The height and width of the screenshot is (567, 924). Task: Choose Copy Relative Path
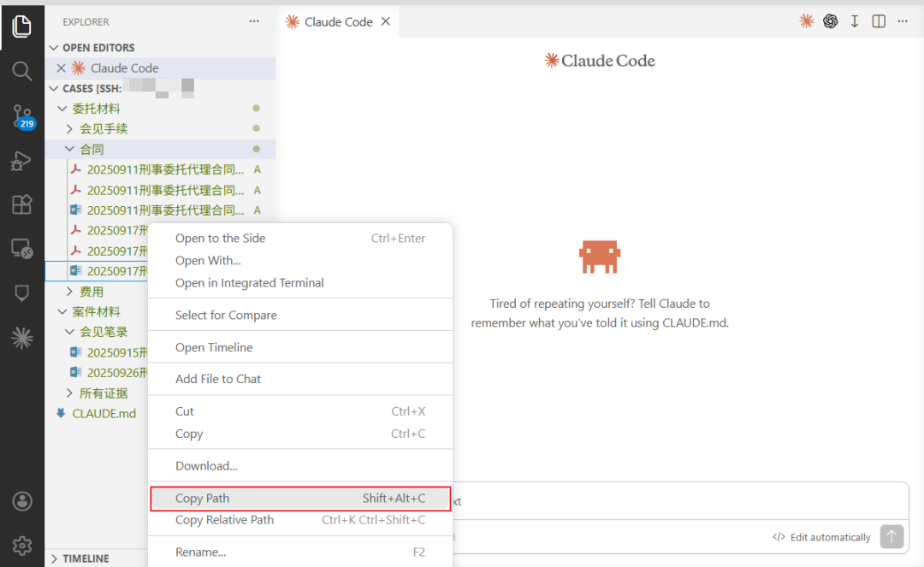(300, 520)
